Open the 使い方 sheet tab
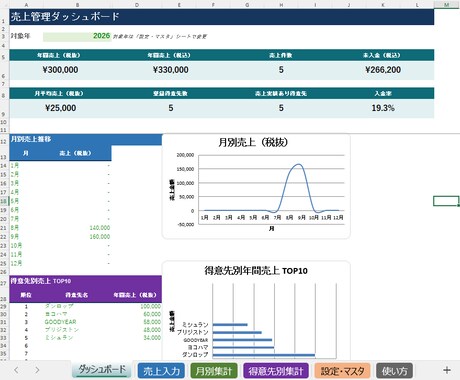Viewport: 460px width, 380px height. (x=395, y=371)
